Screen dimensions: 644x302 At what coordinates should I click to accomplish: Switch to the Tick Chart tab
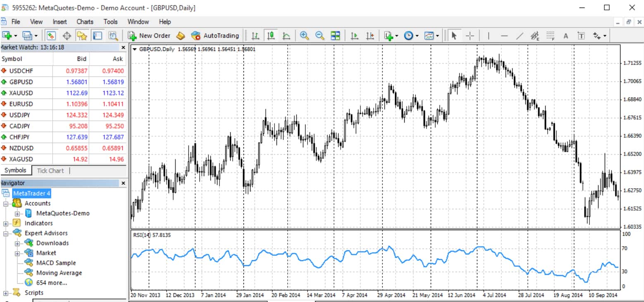[50, 170]
